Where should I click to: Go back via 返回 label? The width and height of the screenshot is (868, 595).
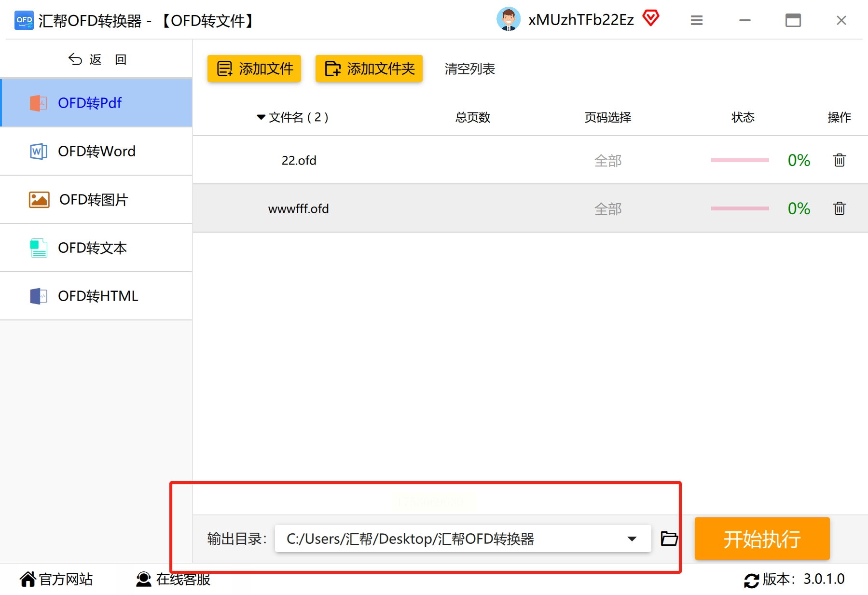click(108, 59)
